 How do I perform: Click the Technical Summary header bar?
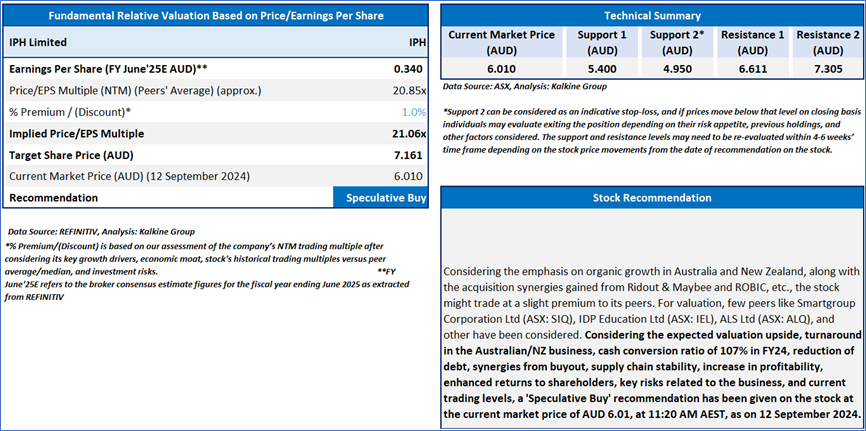pyautogui.click(x=651, y=16)
